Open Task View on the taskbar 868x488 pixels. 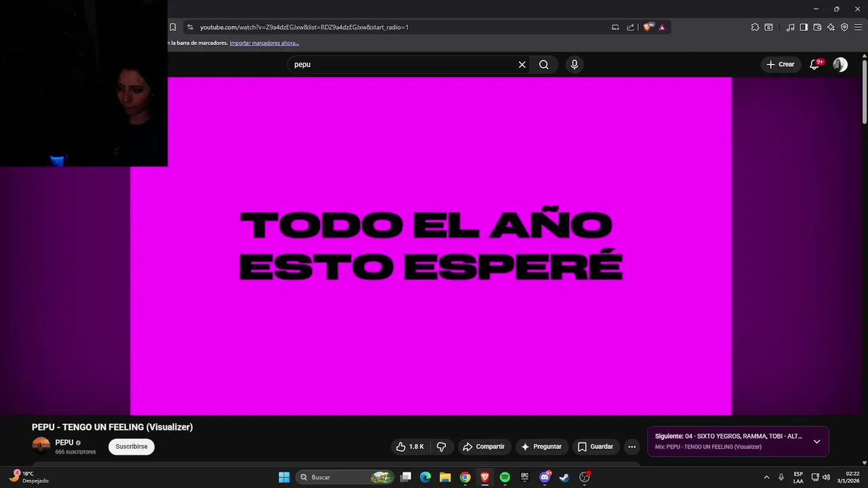pos(406,477)
